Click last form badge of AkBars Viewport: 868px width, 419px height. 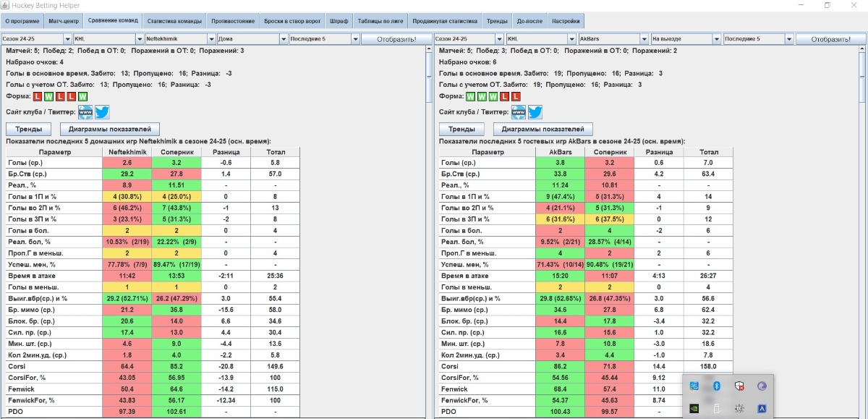(x=516, y=96)
